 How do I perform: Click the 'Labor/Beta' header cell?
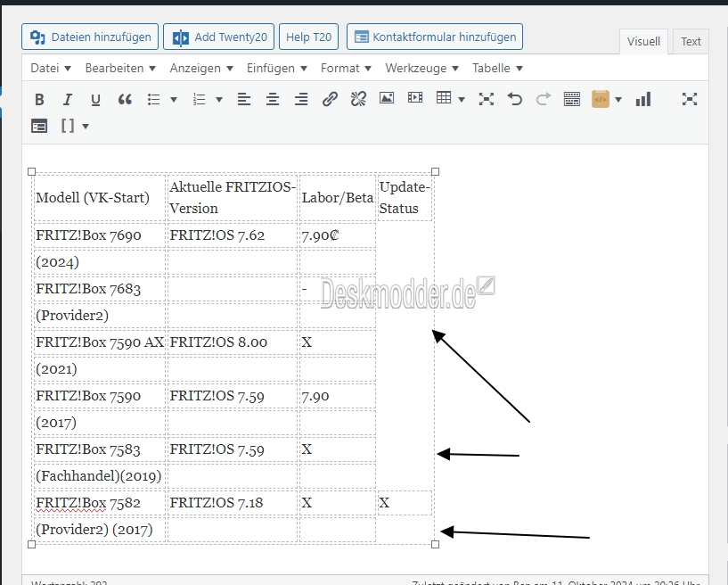point(338,198)
